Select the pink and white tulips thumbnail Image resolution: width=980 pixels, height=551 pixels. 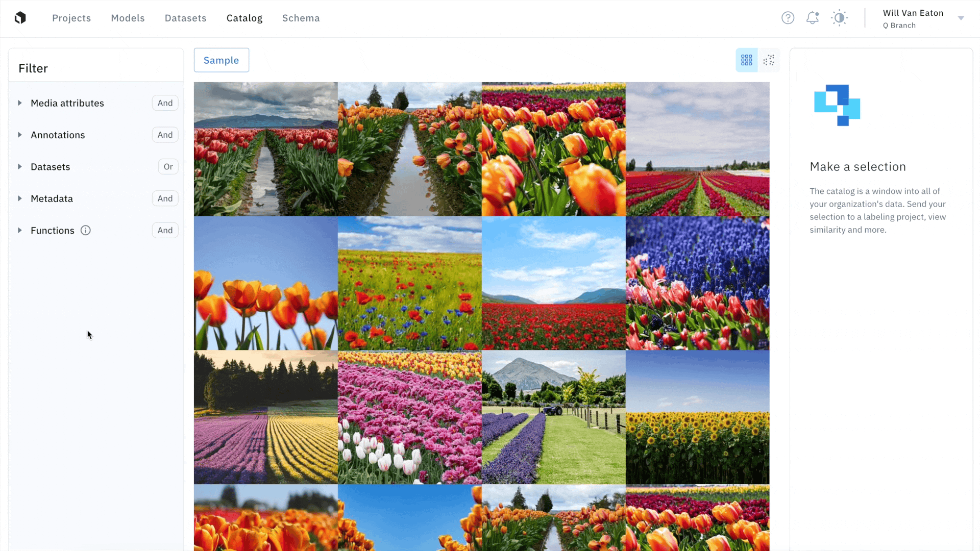click(x=409, y=417)
